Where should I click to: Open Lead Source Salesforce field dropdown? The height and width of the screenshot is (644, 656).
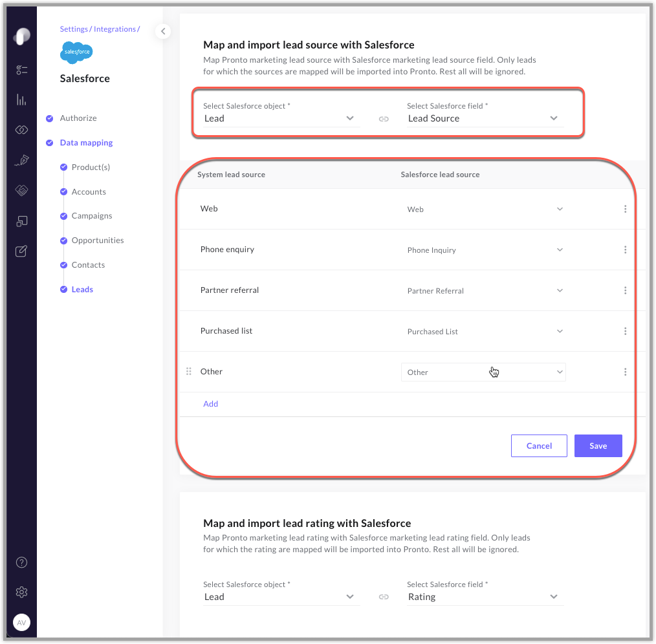(485, 118)
